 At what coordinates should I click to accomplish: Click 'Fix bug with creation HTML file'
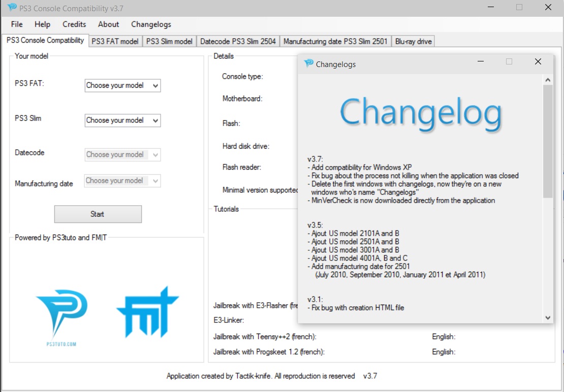click(x=356, y=308)
